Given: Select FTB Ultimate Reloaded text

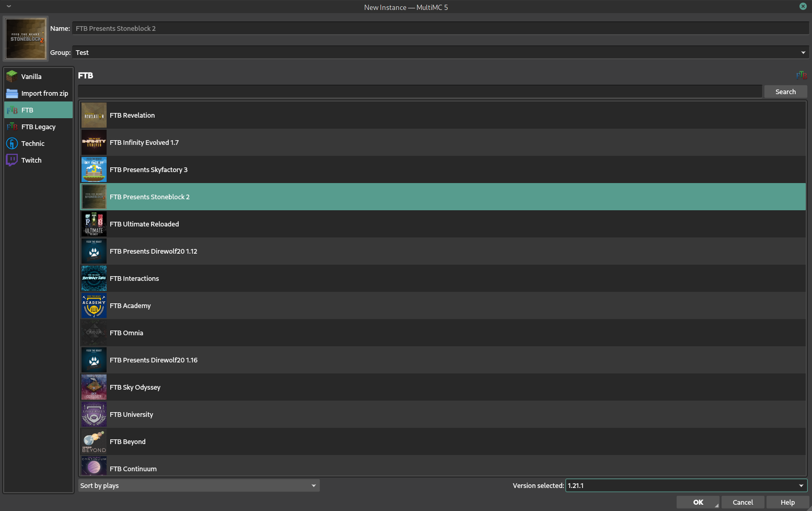Looking at the screenshot, I should pos(144,224).
